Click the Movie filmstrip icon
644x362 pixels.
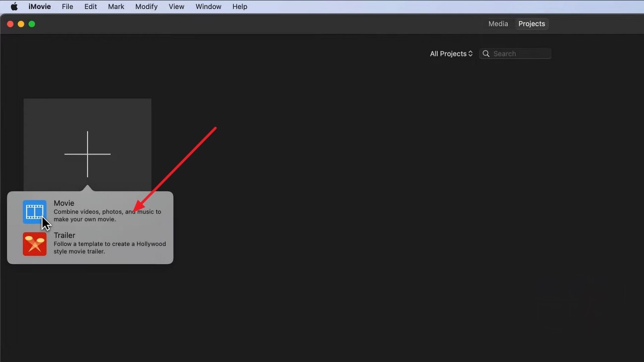tap(35, 212)
